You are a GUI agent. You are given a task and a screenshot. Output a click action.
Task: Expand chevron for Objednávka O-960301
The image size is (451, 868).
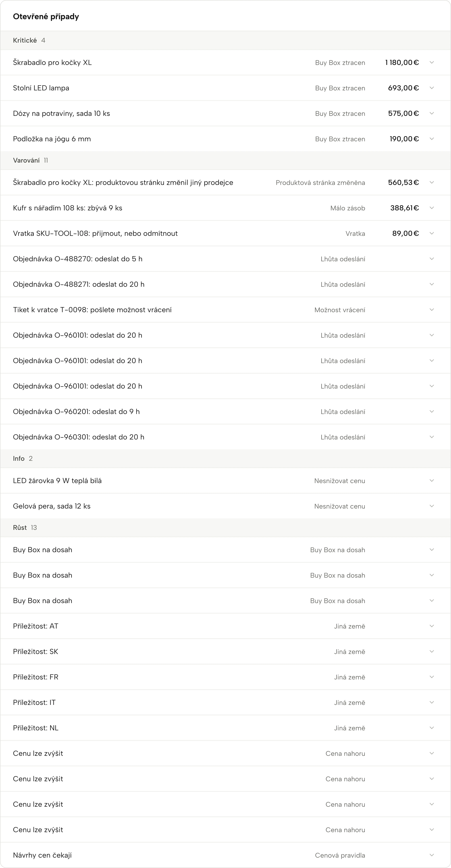[x=431, y=437]
